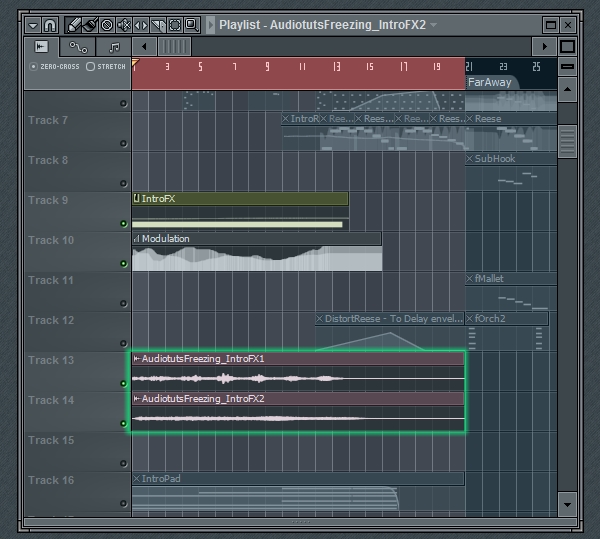Image resolution: width=600 pixels, height=539 pixels.
Task: Expand dropdown arrow after AudiotutsFreezing_IntroFX2 title
Action: pyautogui.click(x=434, y=25)
